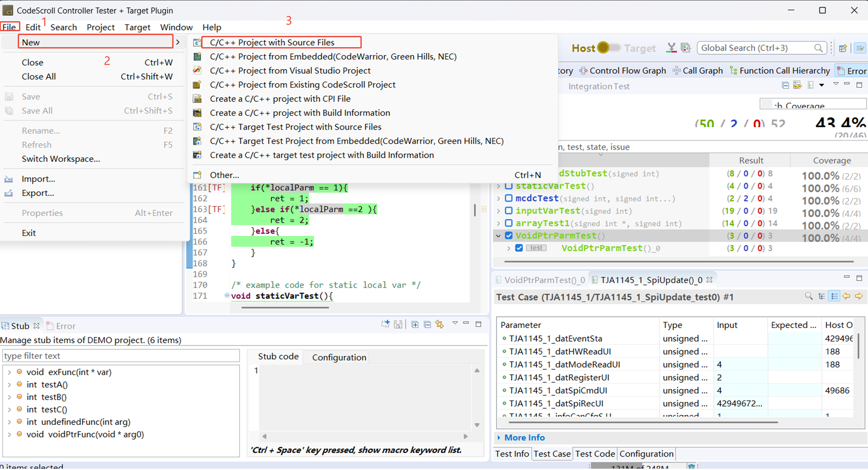Uncheck the VoidPtrParmTest() checkbox
Screen dimensions: 868x470
point(509,235)
